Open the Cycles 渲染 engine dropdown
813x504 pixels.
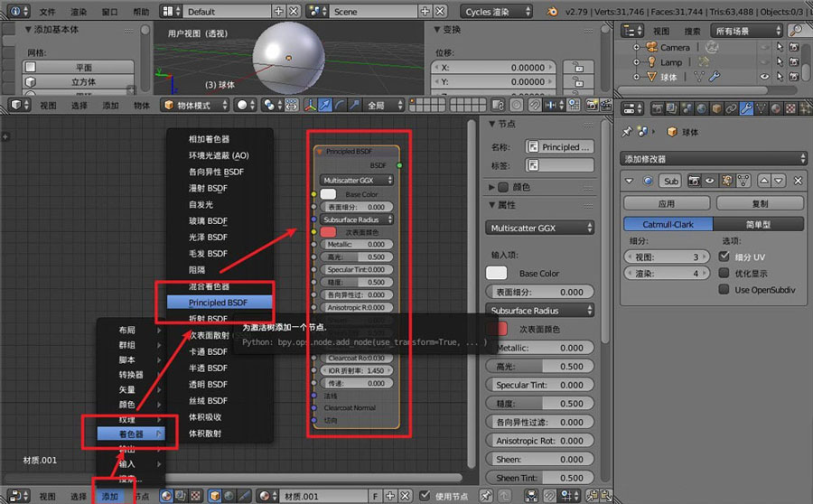tap(496, 11)
